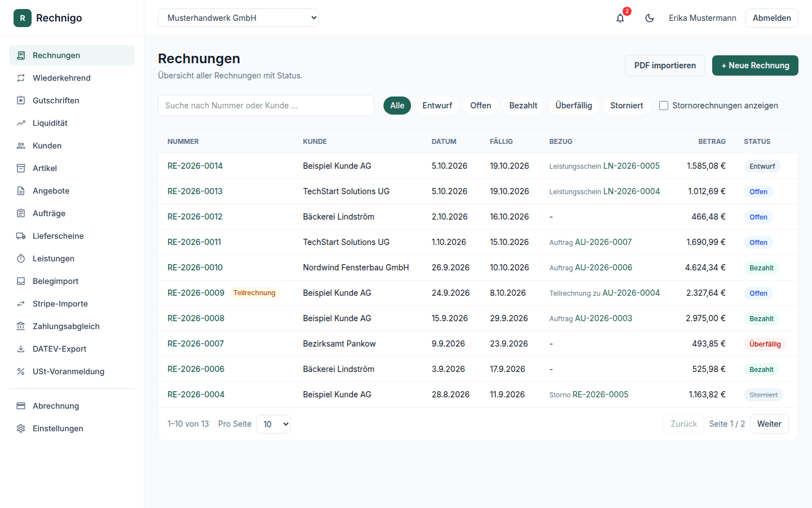Viewport: 812px width, 508px height.
Task: Open invoice RE-2026-0014
Action: coord(195,166)
